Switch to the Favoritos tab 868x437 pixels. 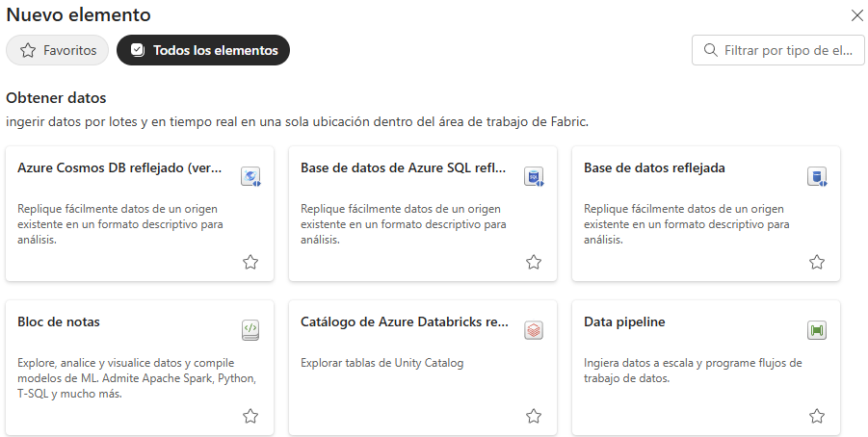click(58, 50)
